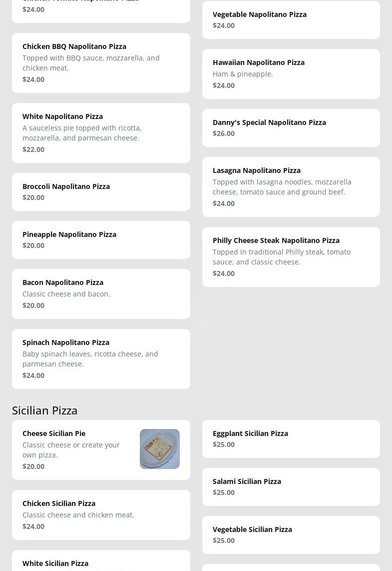
Task: Open the Cheese Sicilian Pie photo thumbnail
Action: [159, 448]
